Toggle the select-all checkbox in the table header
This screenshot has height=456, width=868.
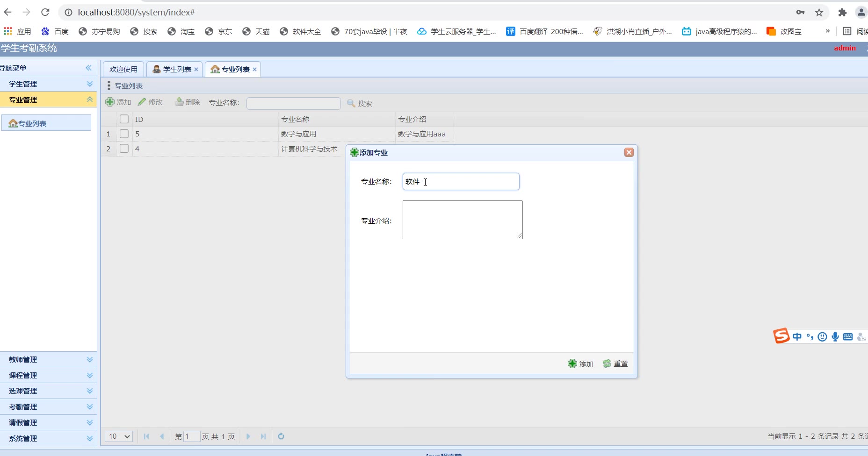click(x=124, y=119)
